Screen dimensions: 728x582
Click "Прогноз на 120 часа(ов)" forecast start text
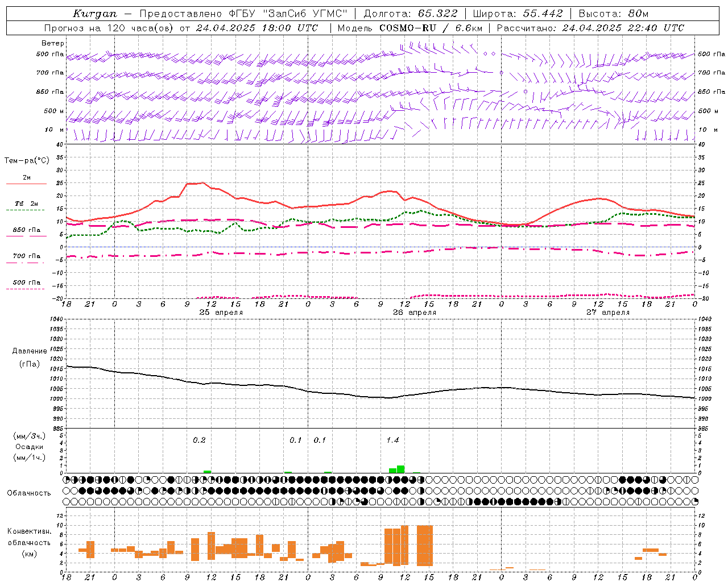point(110,28)
